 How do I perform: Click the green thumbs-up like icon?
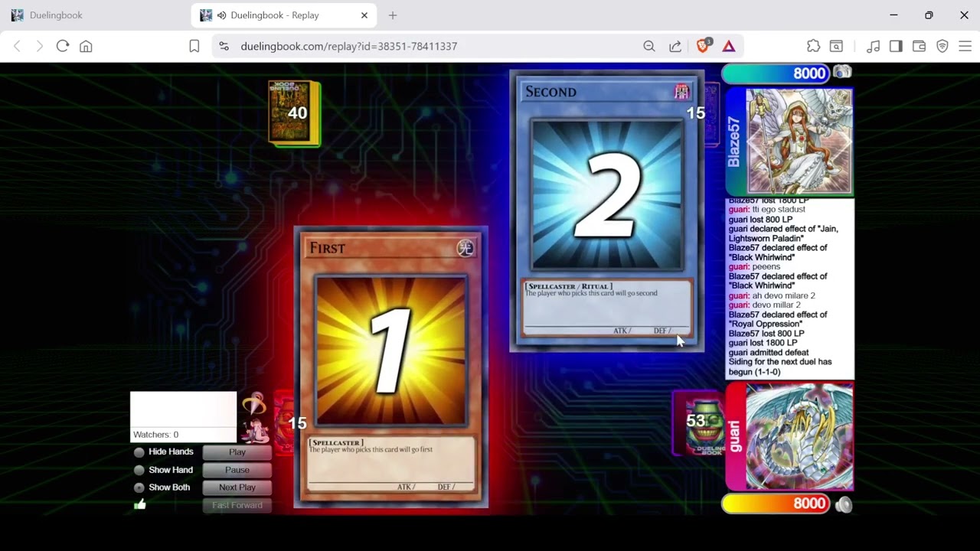(140, 504)
